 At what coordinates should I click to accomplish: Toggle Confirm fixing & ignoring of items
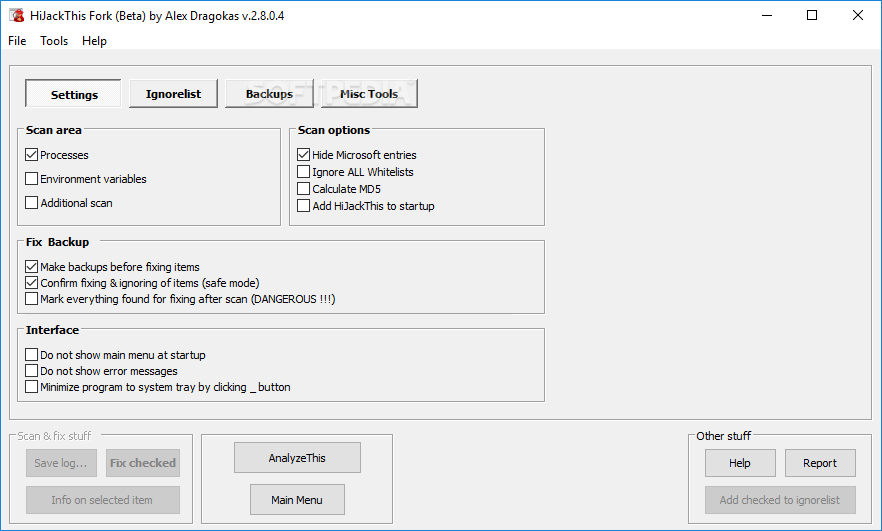(x=32, y=282)
